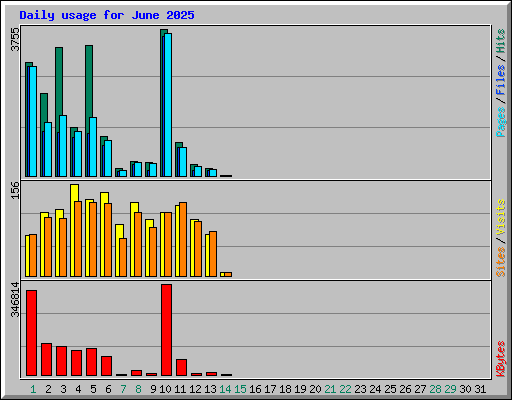
Task: Select day 24 on the x-axis
Action: 375,389
